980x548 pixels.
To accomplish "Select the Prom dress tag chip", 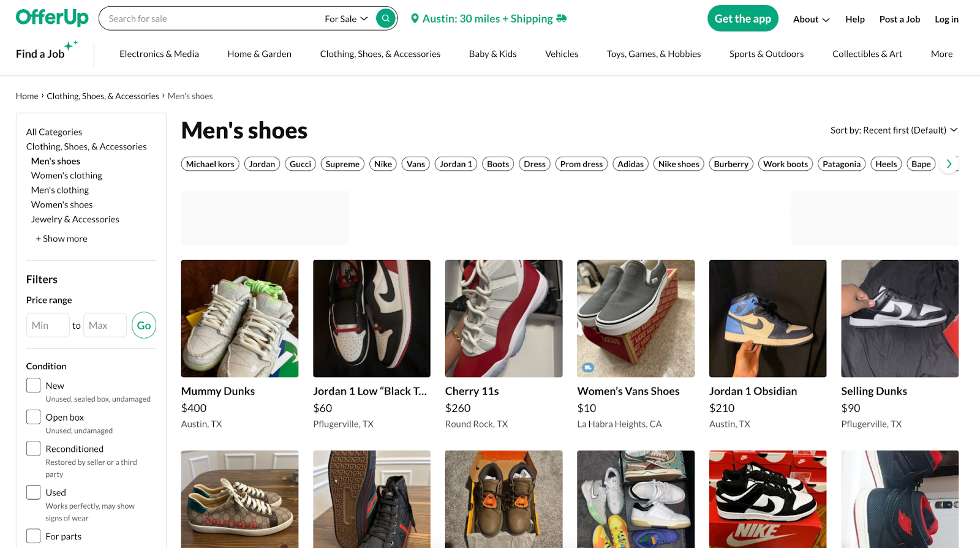I will [581, 163].
